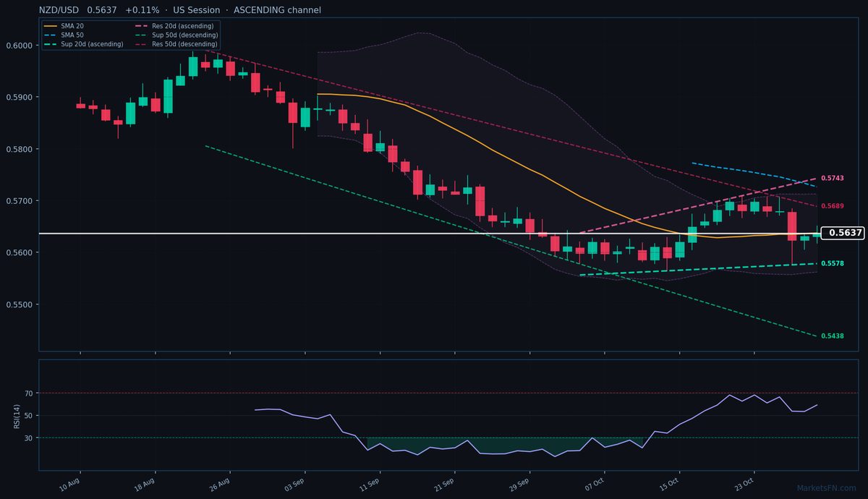
Task: Click the 0.5438 support level tag
Action: tap(833, 336)
